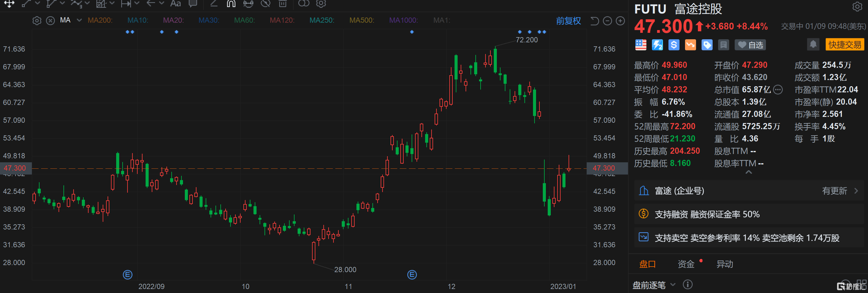Click the overlapping circles compare icon
This screenshot has width=868, height=293.
click(304, 3)
